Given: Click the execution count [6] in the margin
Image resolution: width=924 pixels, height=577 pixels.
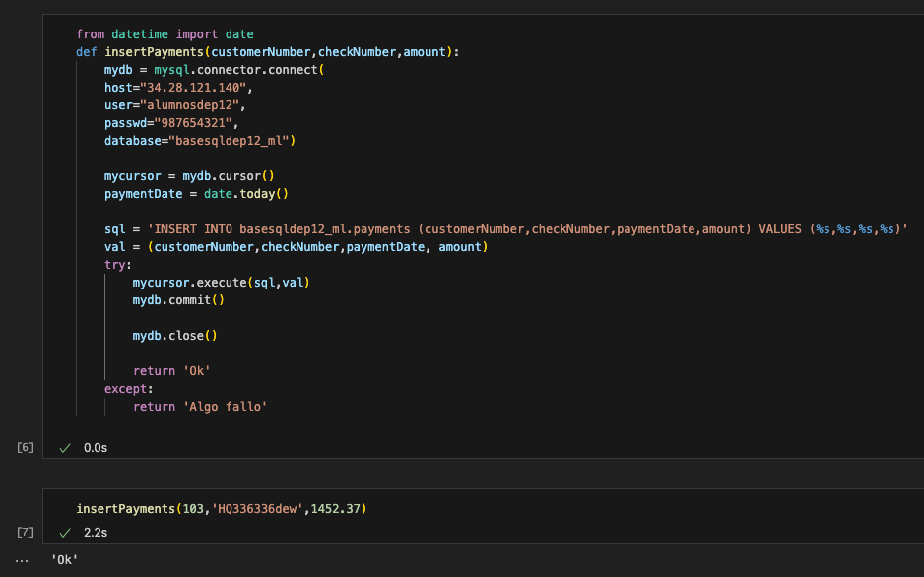Looking at the screenshot, I should point(24,446).
